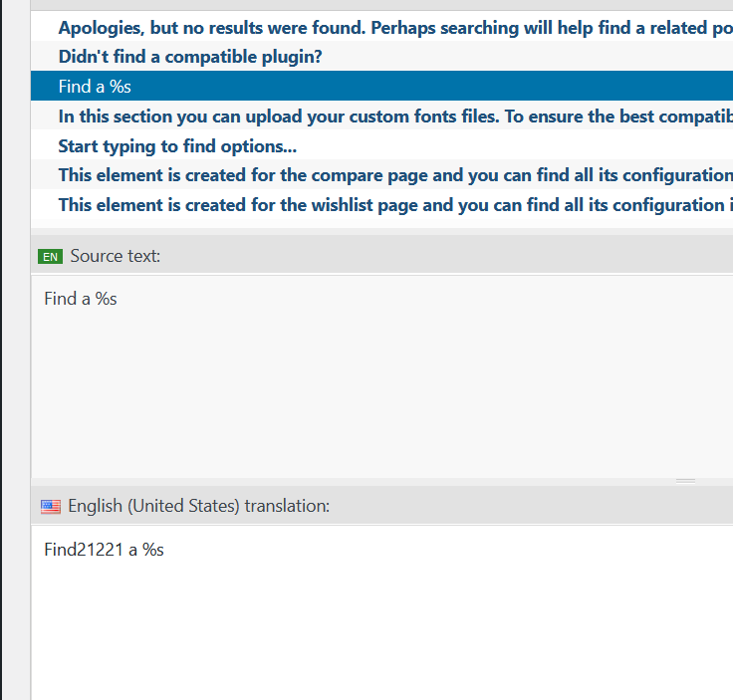The height and width of the screenshot is (700, 733).
Task: Click the United States flag icon
Action: 51,507
